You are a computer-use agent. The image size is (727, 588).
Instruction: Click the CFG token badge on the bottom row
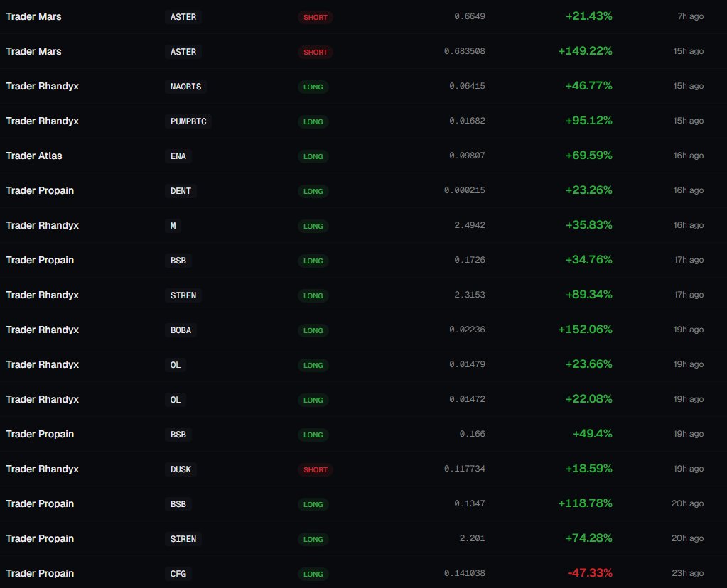click(x=178, y=573)
